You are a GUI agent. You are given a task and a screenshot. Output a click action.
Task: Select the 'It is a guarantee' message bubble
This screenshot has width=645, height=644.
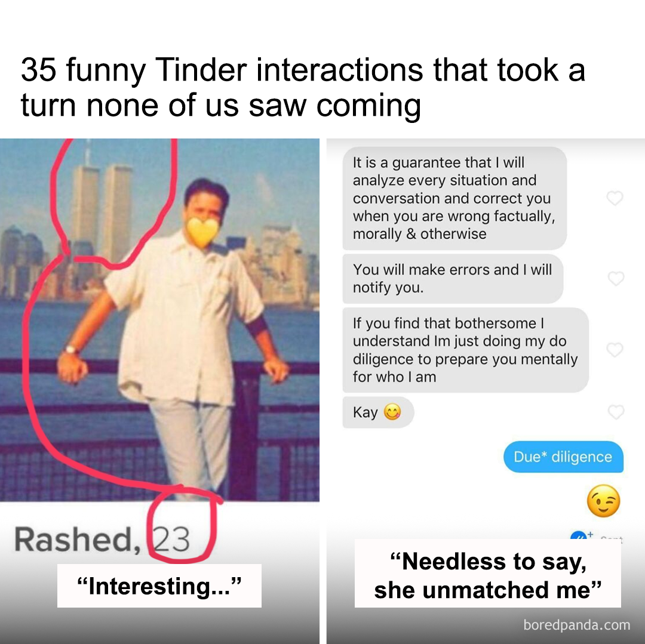tap(454, 198)
